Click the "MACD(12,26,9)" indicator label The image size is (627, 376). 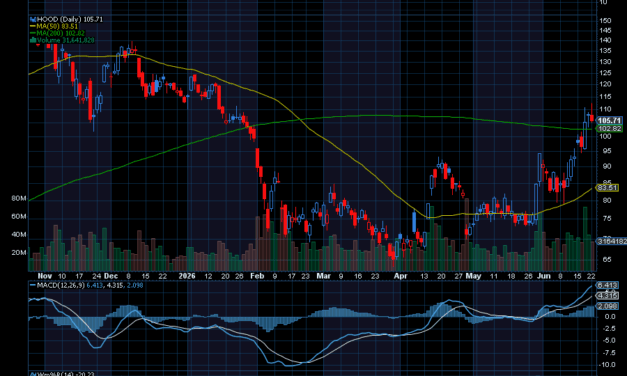[x=61, y=285]
